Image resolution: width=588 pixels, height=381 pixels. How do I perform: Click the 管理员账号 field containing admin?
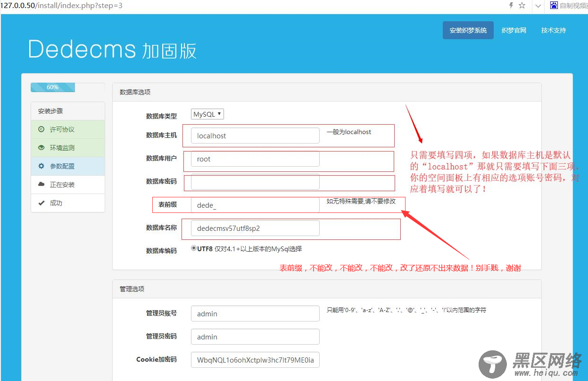pos(255,313)
